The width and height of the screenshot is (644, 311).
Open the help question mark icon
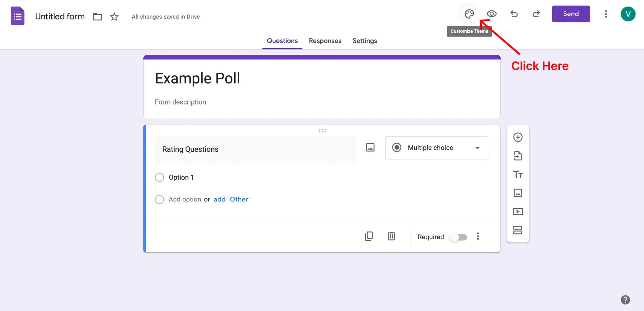tap(625, 300)
